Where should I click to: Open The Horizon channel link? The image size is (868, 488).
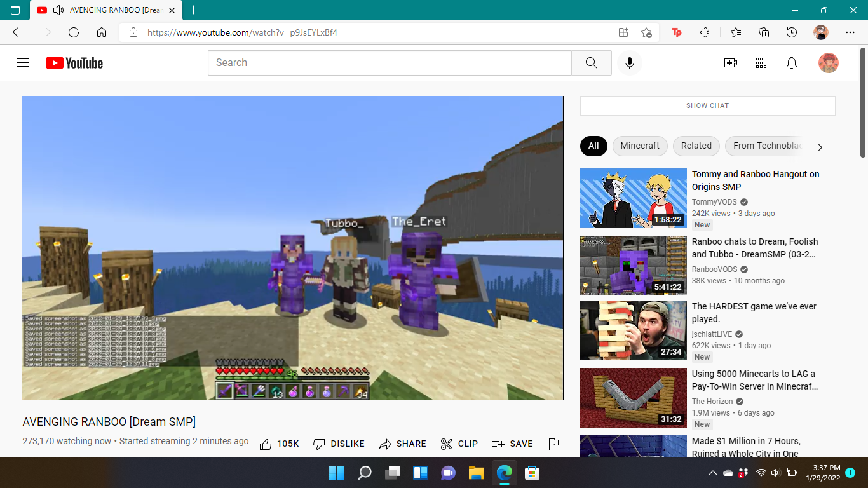(x=712, y=402)
